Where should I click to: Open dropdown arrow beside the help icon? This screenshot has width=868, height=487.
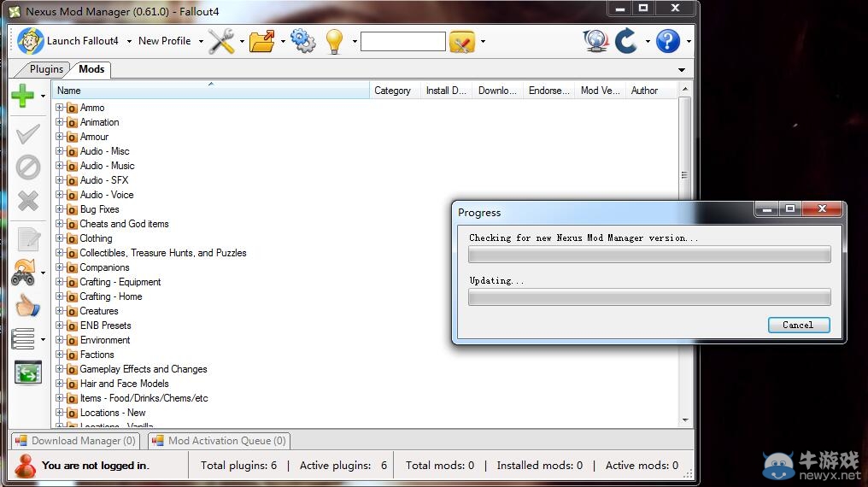click(689, 42)
